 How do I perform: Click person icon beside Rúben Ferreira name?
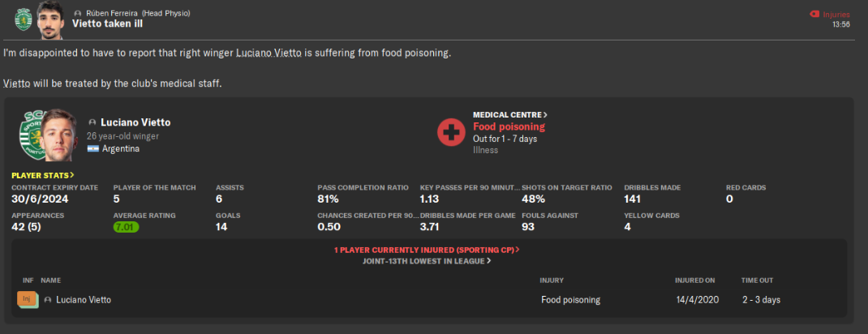tap(78, 13)
